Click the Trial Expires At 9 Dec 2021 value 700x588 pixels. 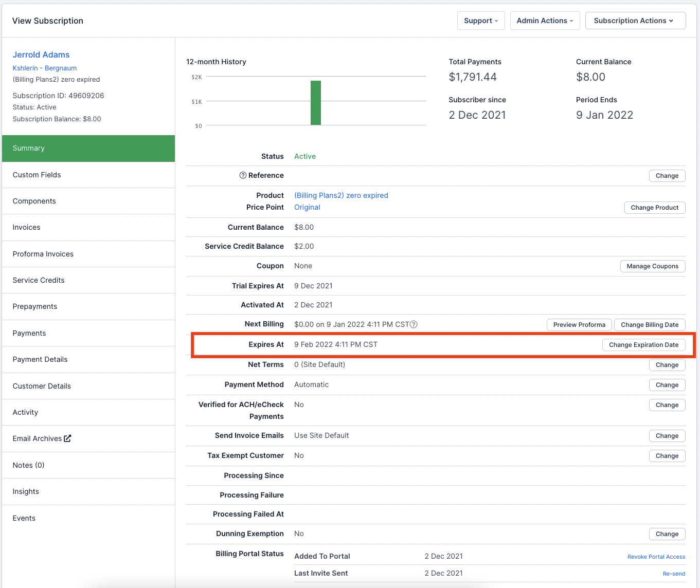(x=313, y=286)
